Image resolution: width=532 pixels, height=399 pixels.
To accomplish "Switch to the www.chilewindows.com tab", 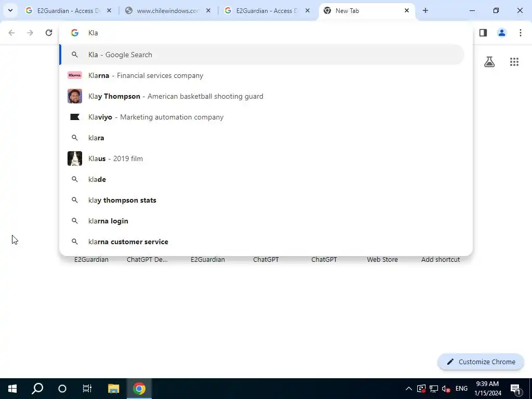I will click(168, 11).
